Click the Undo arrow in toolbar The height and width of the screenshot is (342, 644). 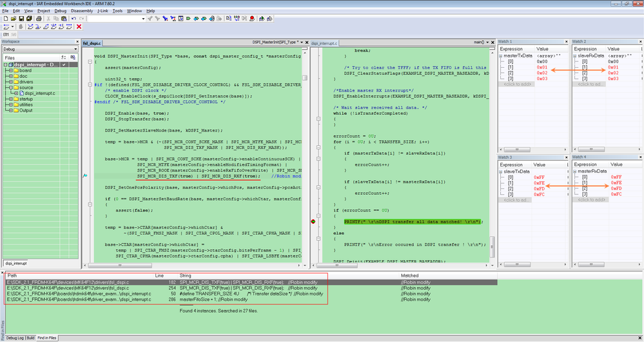(73, 19)
